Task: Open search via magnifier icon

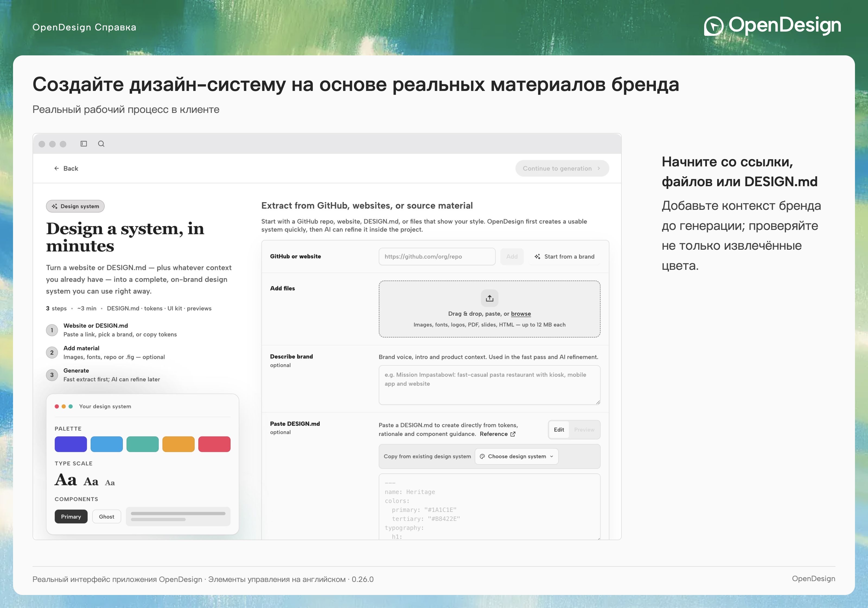Action: (101, 144)
